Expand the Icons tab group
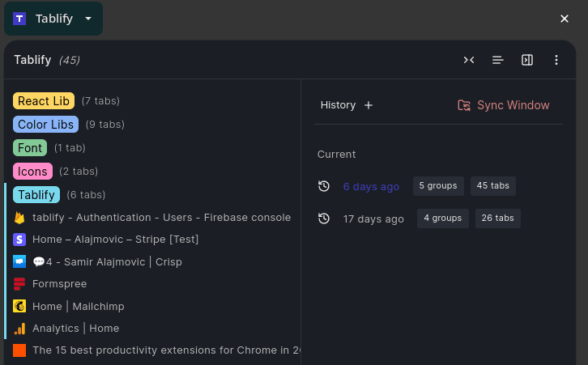 pyautogui.click(x=32, y=172)
